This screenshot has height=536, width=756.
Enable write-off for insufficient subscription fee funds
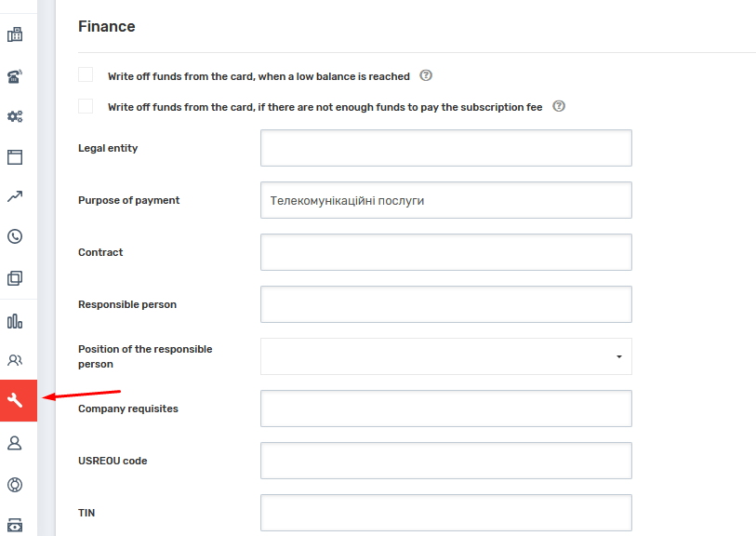click(x=86, y=106)
